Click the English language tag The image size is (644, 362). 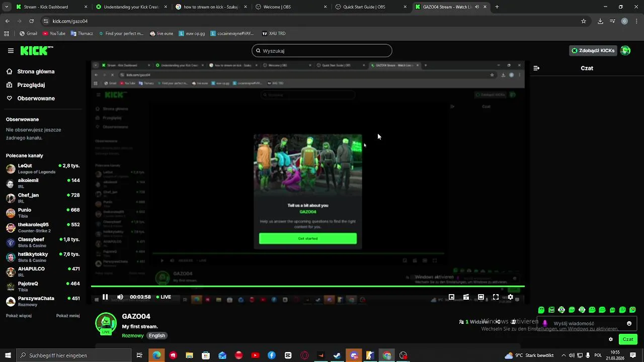pos(157,335)
